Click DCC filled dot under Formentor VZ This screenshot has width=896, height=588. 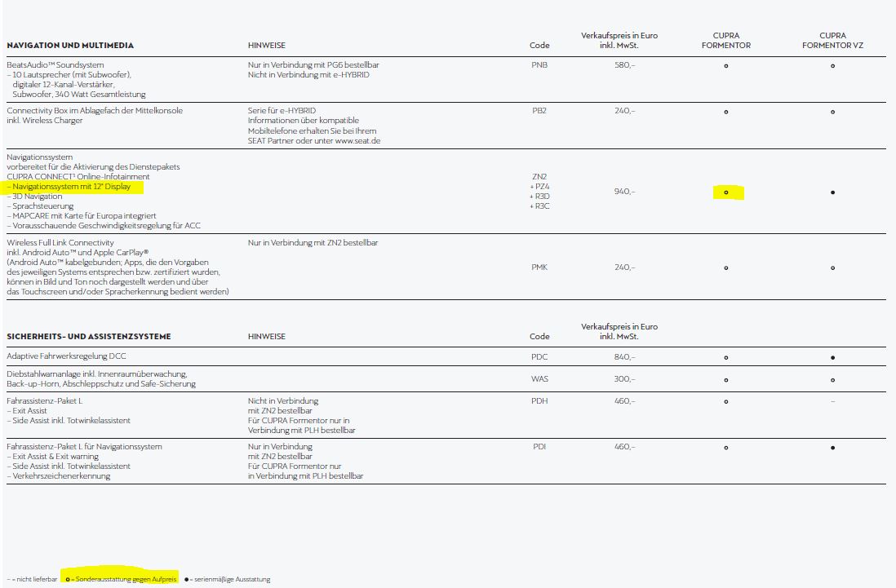832,357
